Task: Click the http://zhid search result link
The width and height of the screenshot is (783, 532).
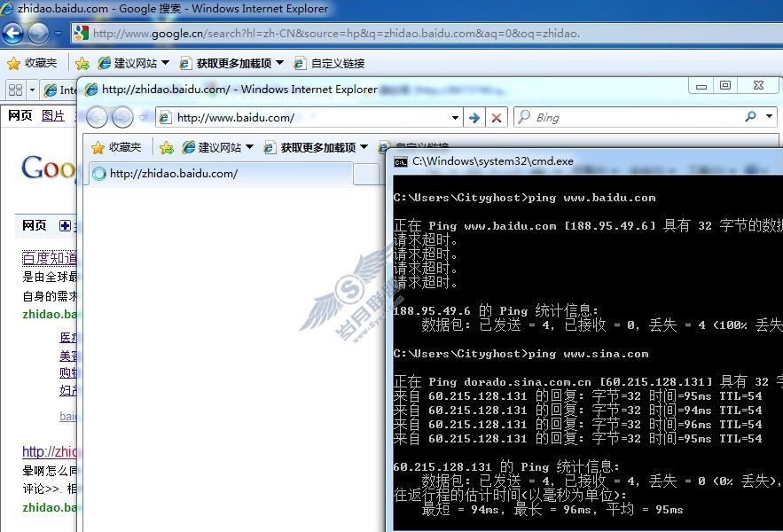Action: (50, 451)
